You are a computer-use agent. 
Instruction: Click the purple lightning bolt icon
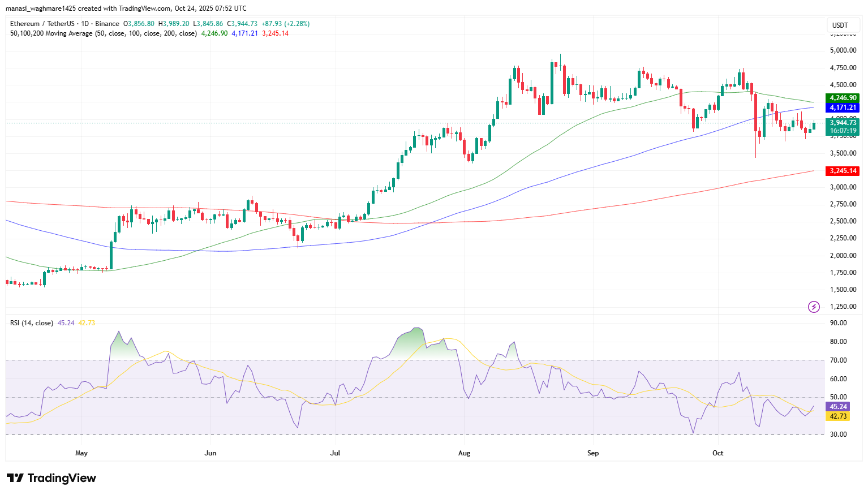point(814,307)
